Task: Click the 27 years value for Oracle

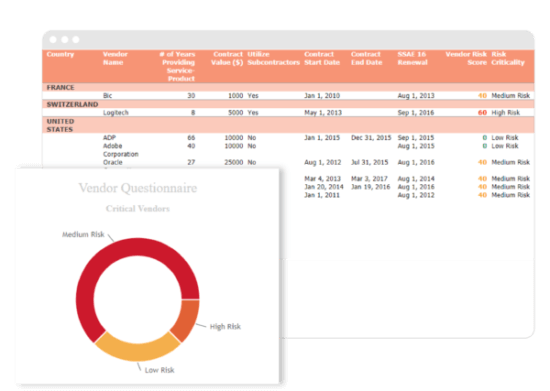Action: (191, 162)
